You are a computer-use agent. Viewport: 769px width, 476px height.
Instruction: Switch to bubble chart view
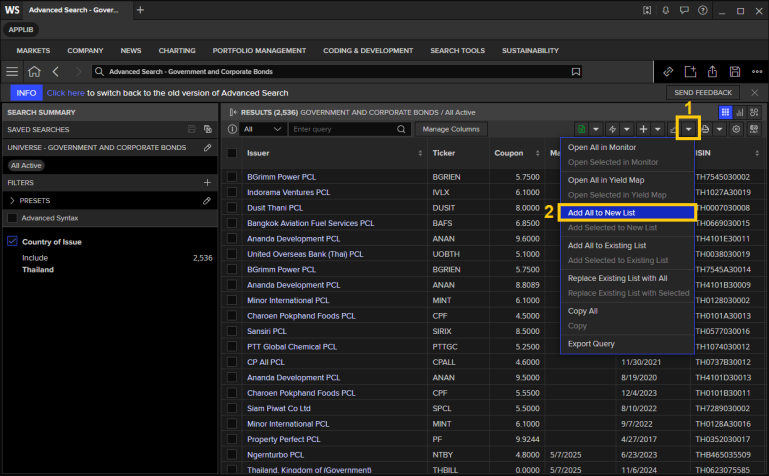754,112
